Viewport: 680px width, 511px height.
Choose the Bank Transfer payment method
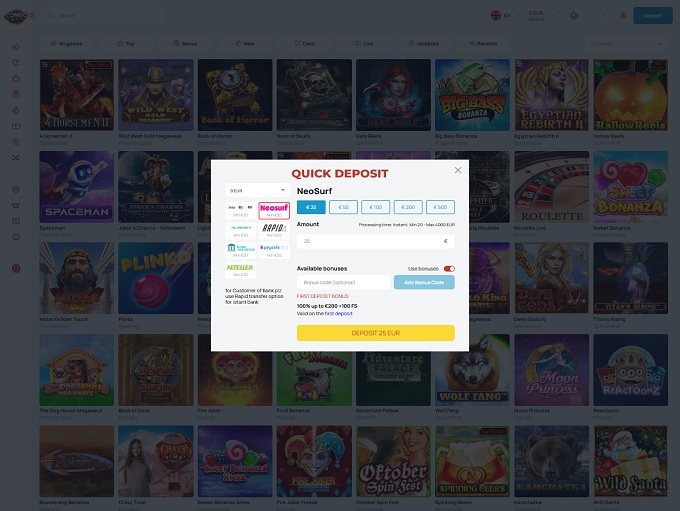pos(240,248)
